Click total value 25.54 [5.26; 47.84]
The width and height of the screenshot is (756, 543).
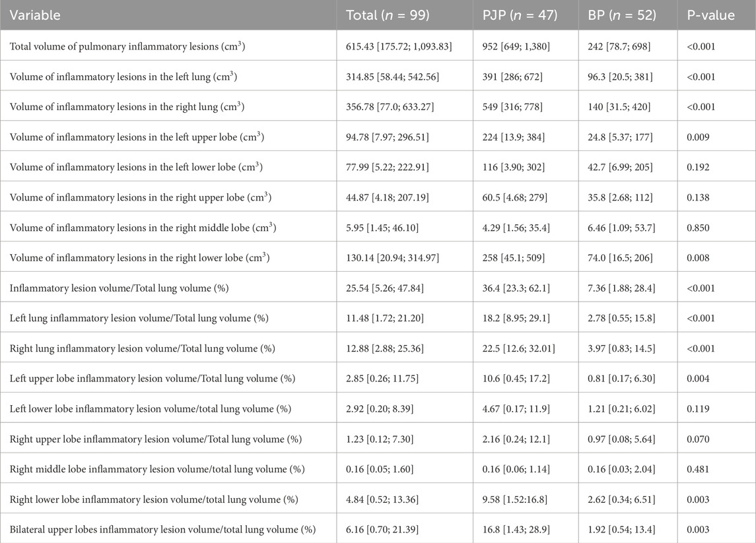tap(384, 288)
